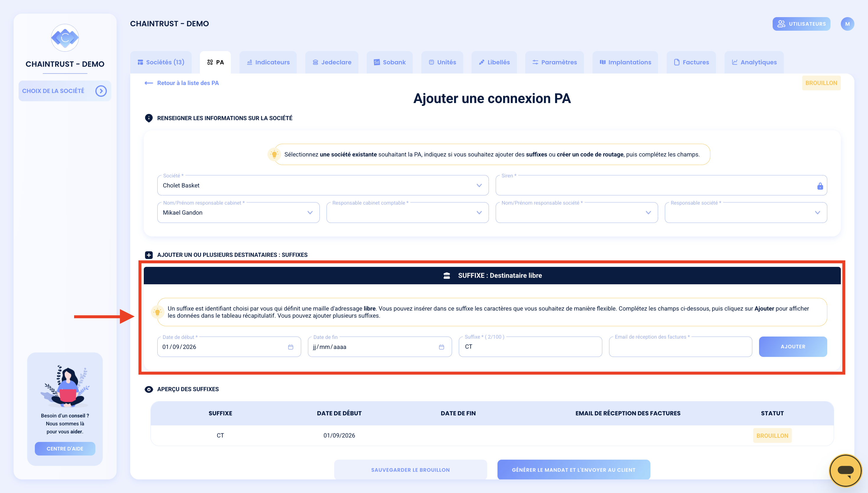Click the lightbulb icon in the suffixe hint

(x=157, y=312)
